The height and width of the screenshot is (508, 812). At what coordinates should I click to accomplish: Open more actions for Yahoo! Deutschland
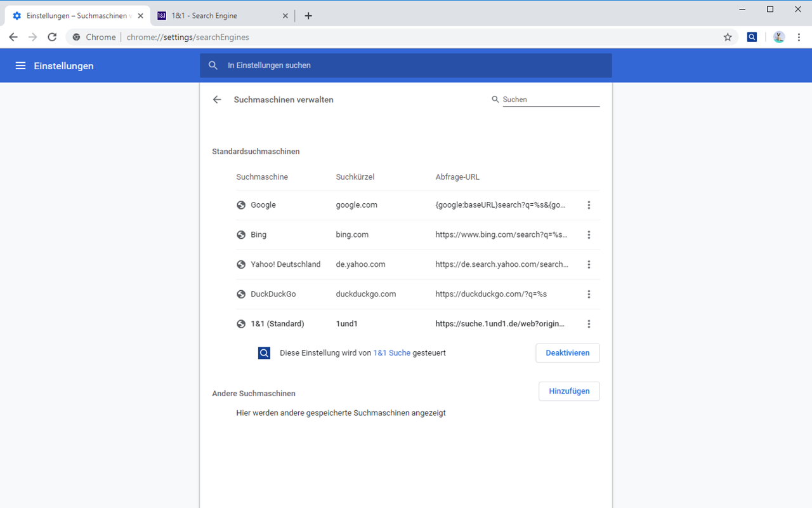point(589,264)
